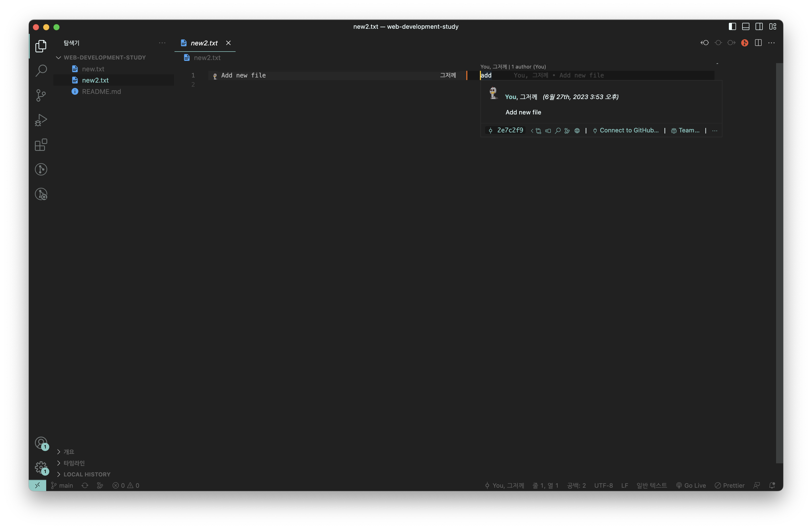Viewport: 812px width, 529px height.
Task: Open the Extensions view
Action: pyautogui.click(x=41, y=145)
